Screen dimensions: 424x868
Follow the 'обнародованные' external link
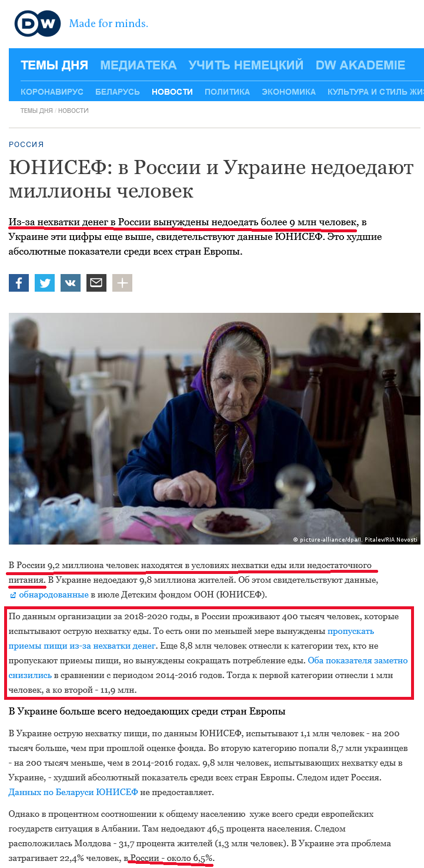(x=49, y=595)
